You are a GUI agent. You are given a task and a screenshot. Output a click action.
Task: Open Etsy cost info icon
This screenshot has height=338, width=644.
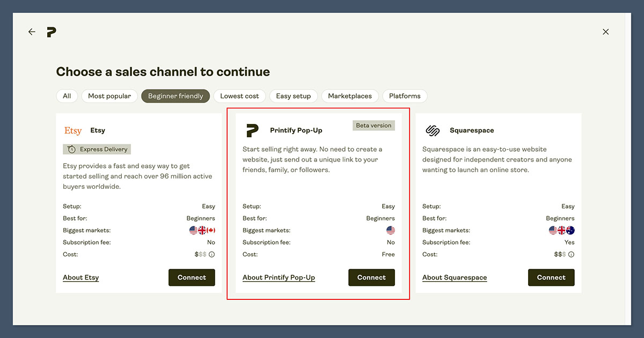tap(211, 255)
